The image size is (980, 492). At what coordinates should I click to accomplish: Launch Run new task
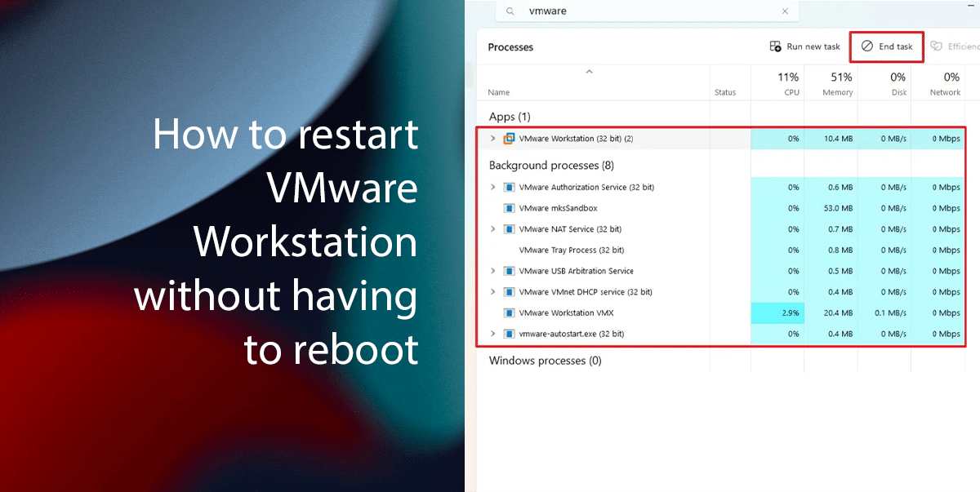tap(805, 47)
